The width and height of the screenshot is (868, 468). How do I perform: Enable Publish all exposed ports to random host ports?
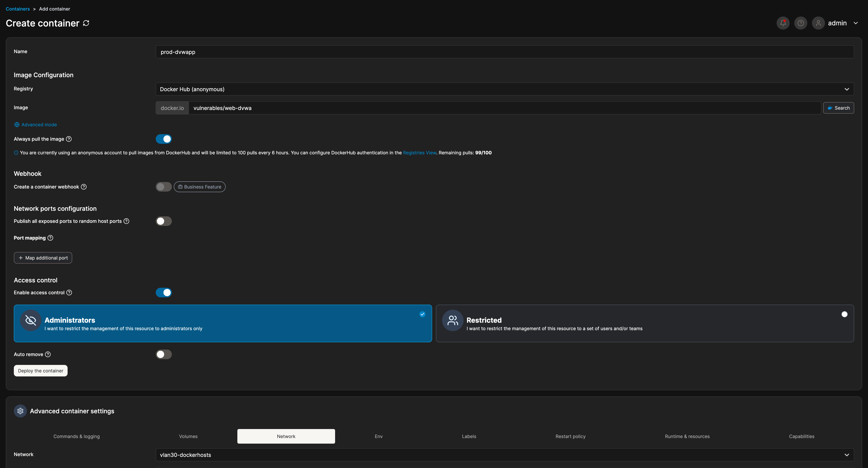pyautogui.click(x=164, y=221)
